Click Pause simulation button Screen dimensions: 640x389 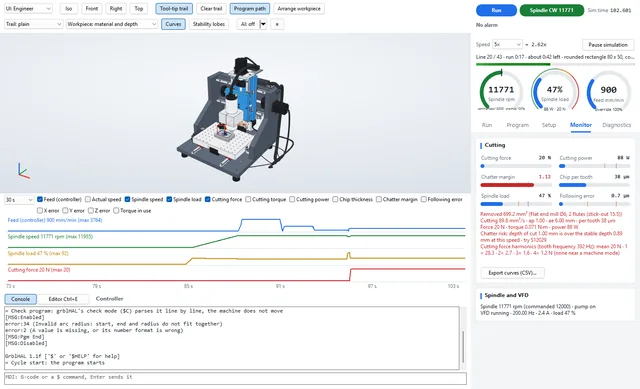click(608, 44)
